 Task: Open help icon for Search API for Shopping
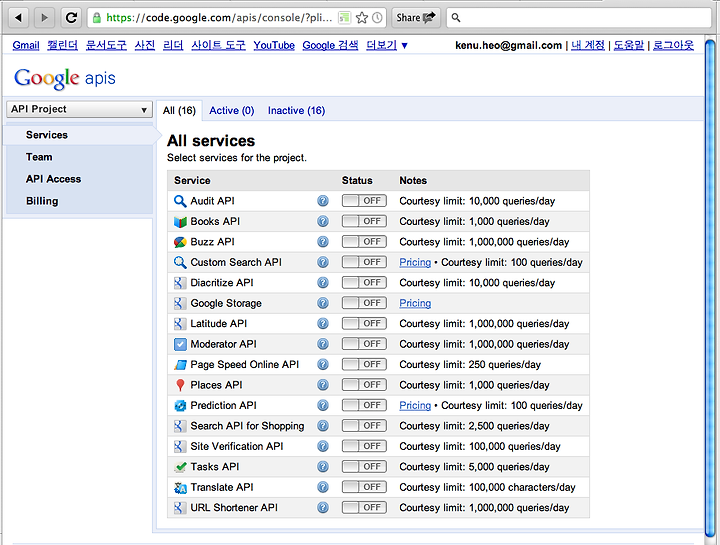(323, 426)
